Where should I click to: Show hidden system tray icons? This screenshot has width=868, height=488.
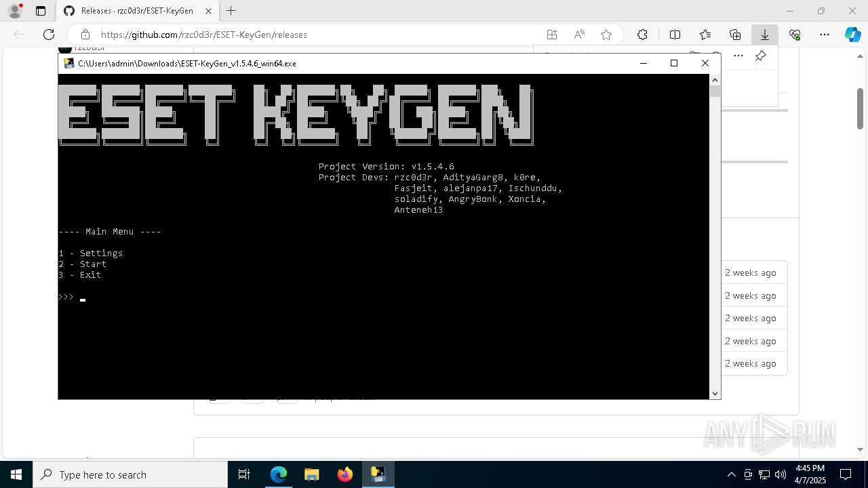731,474
